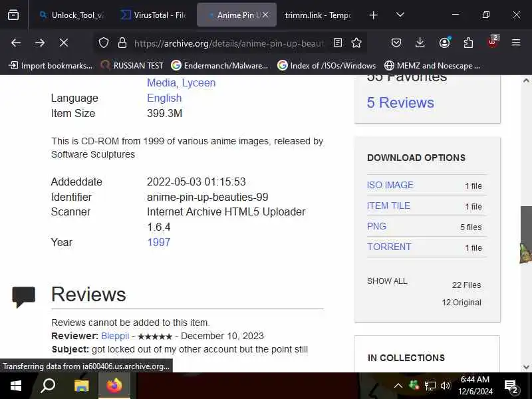Open the extensions puzzle icon
This screenshot has width=532, height=399.
pos(468,43)
